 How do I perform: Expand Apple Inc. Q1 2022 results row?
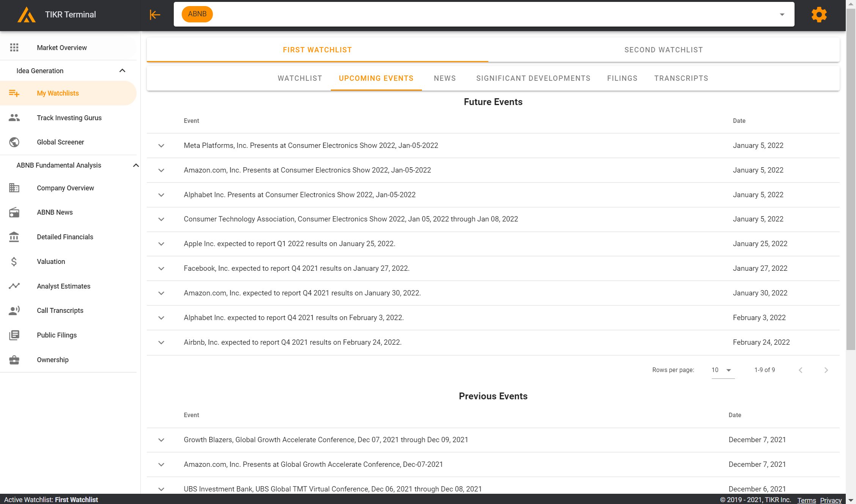[161, 244]
